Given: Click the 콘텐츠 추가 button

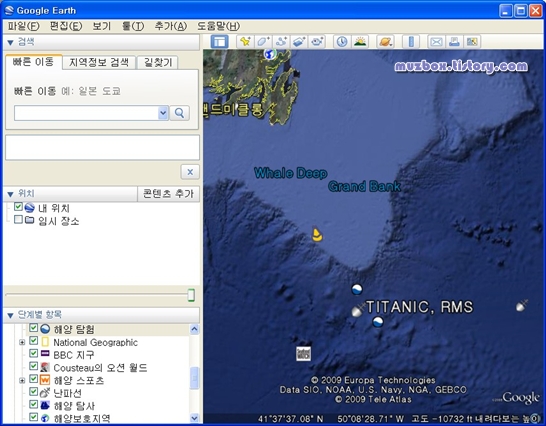Looking at the screenshot, I should pyautogui.click(x=169, y=194).
